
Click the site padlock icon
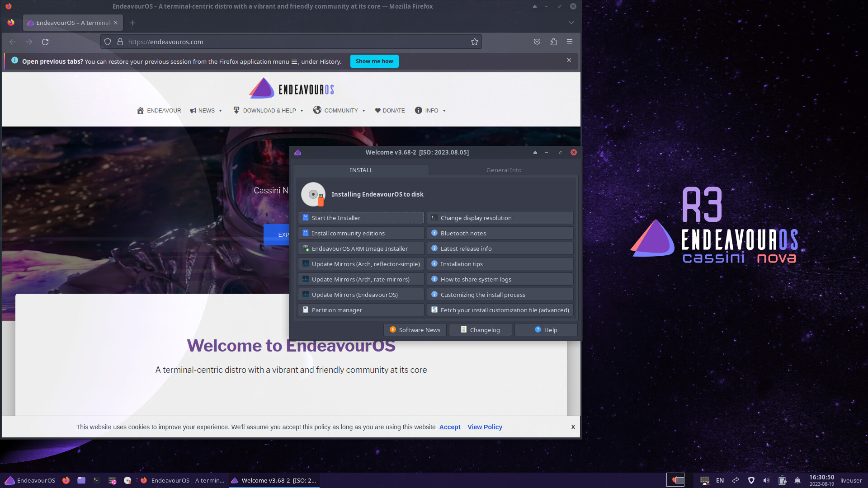tap(120, 42)
